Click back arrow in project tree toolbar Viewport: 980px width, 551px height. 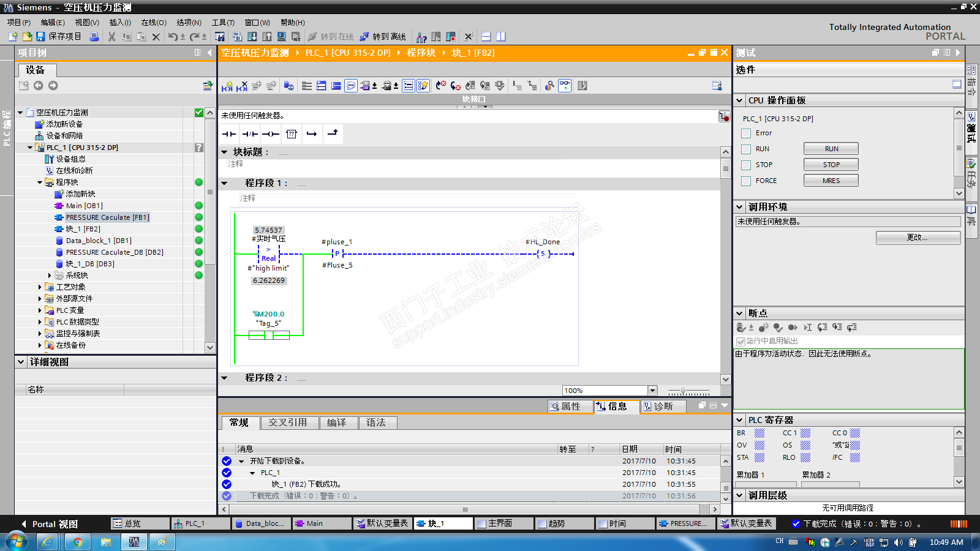tap(39, 86)
